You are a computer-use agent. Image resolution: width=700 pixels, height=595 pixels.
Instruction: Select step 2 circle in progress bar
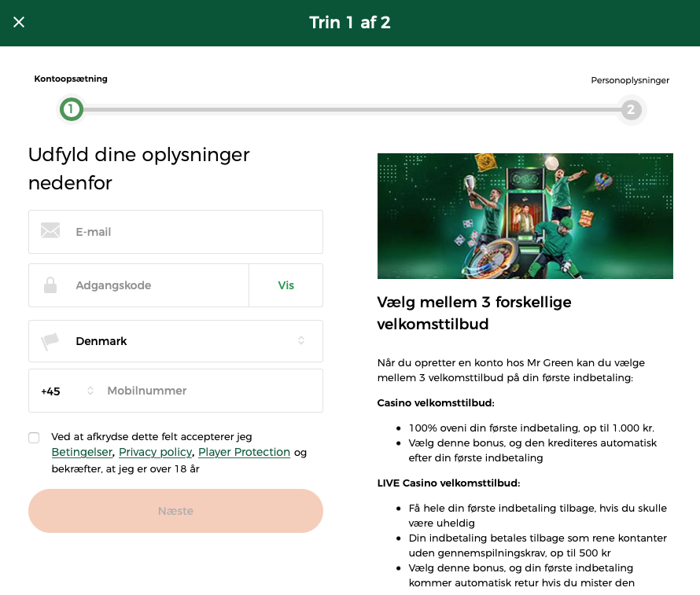tap(631, 109)
